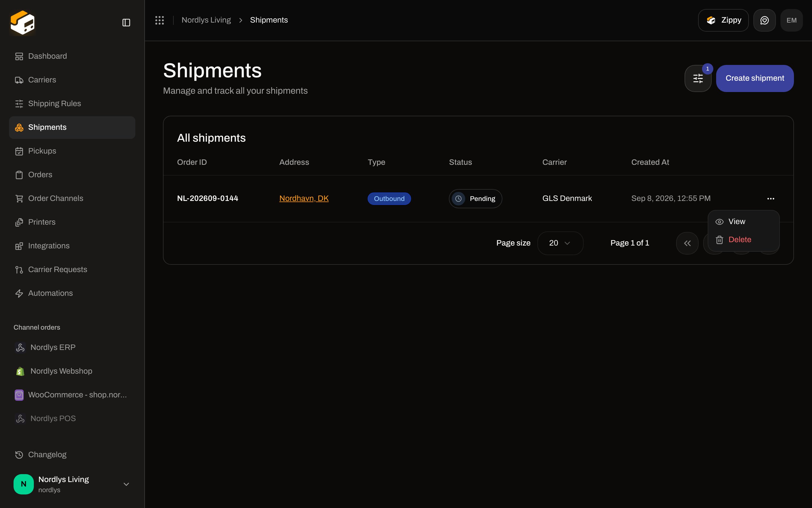Click the GLS Denmark carrier cell
The height and width of the screenshot is (508, 812).
click(567, 199)
